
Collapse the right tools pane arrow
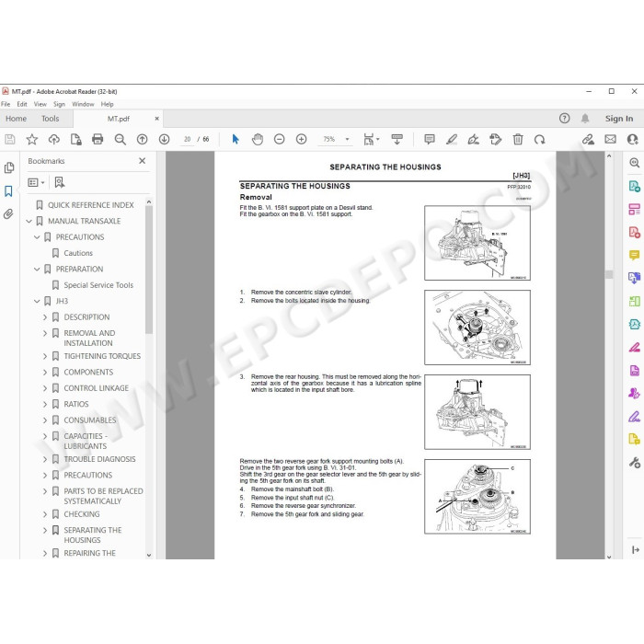point(636,549)
